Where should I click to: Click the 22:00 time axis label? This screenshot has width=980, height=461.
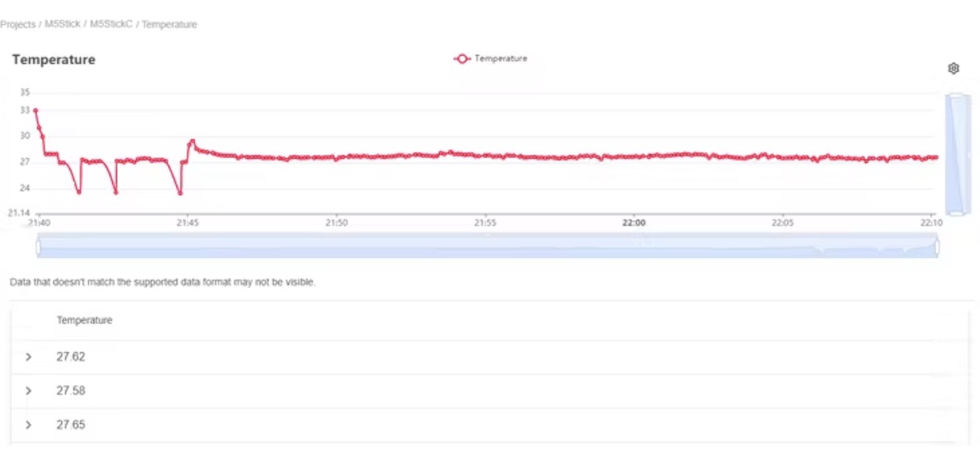coord(634,222)
